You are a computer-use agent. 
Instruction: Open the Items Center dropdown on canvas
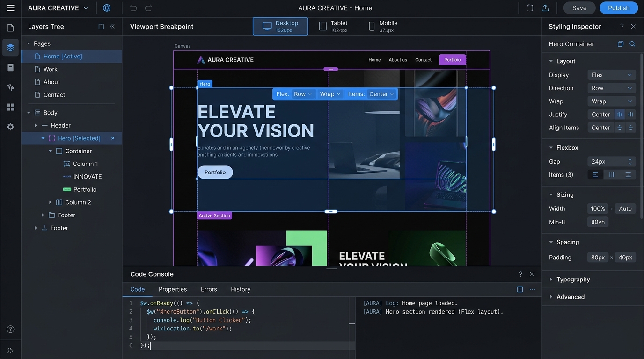point(381,94)
